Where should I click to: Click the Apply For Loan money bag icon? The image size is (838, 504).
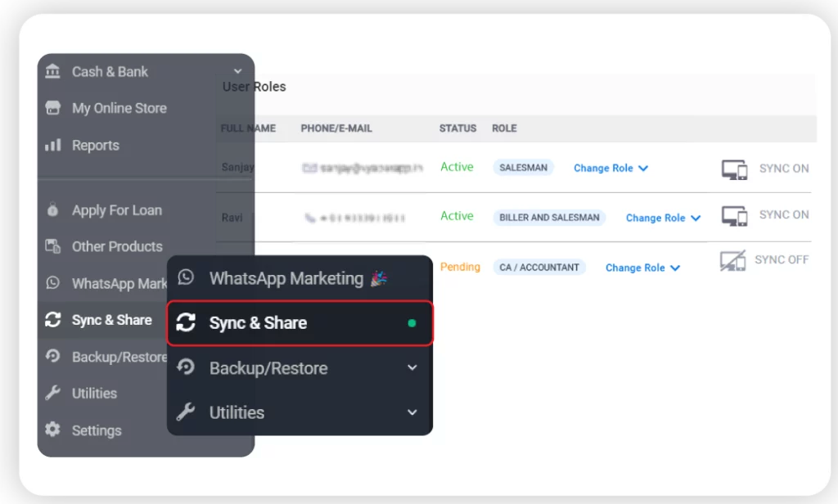tap(53, 210)
